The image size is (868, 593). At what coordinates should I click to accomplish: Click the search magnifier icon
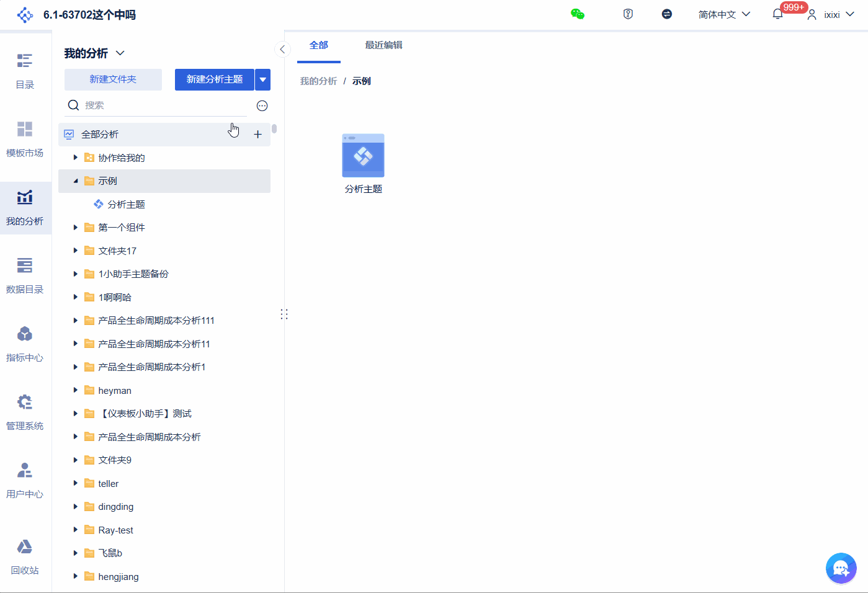tap(73, 105)
